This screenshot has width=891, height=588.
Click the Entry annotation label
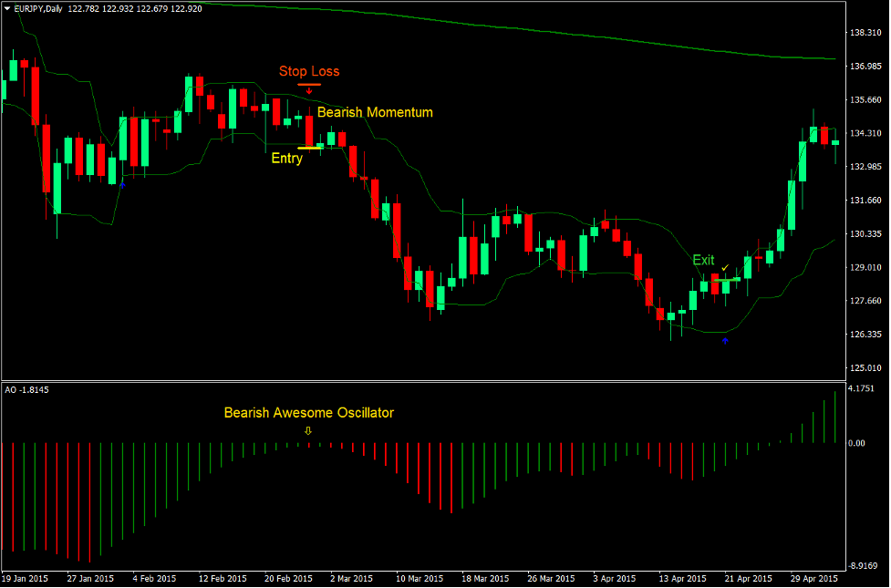286,159
